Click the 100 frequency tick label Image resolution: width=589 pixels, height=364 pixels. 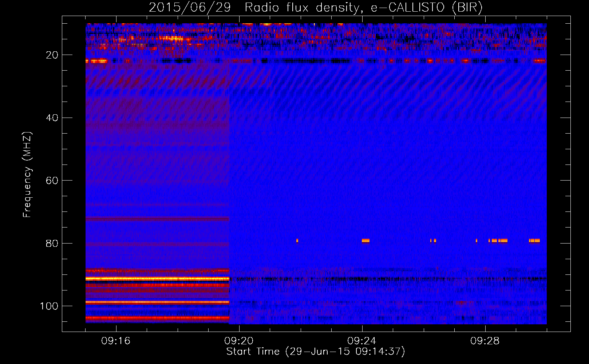[49, 306]
